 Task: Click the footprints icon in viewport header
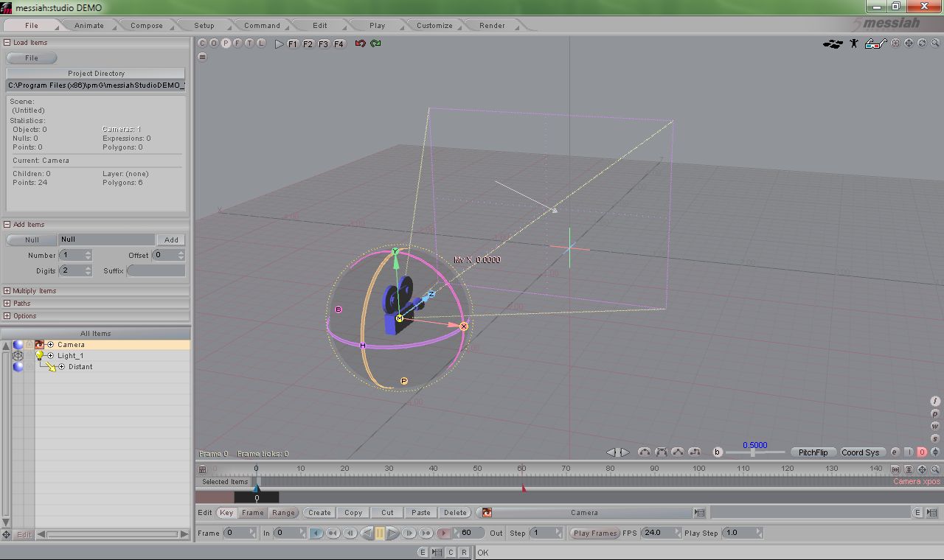(833, 43)
